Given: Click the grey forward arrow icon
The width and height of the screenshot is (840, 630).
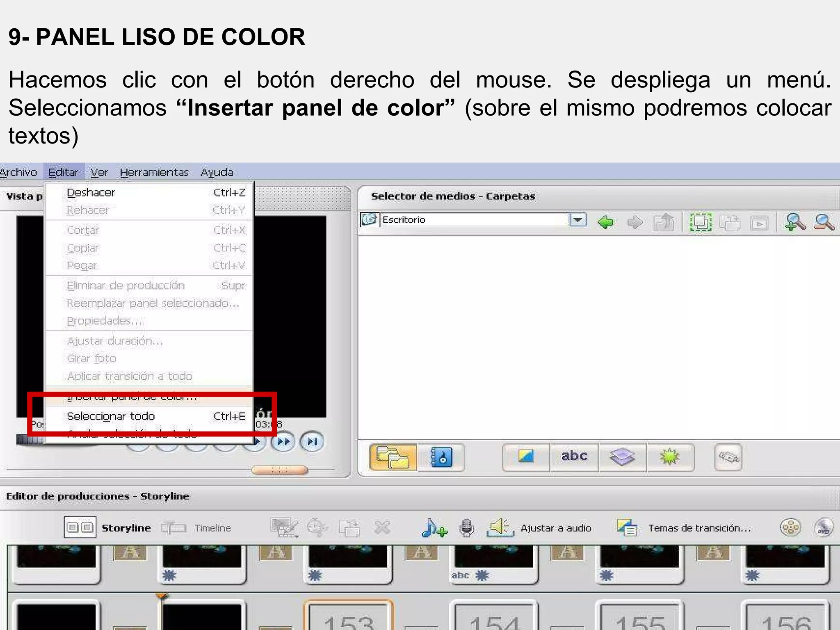Looking at the screenshot, I should click(635, 222).
